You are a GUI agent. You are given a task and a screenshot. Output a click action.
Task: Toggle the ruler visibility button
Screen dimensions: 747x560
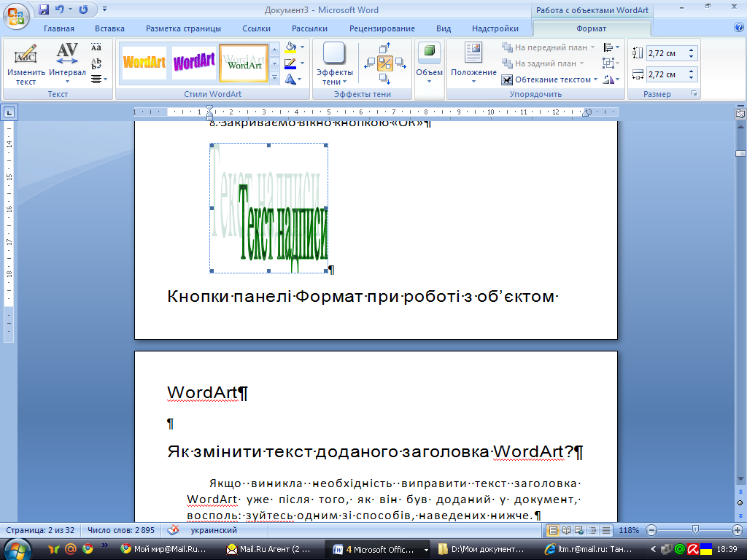740,113
